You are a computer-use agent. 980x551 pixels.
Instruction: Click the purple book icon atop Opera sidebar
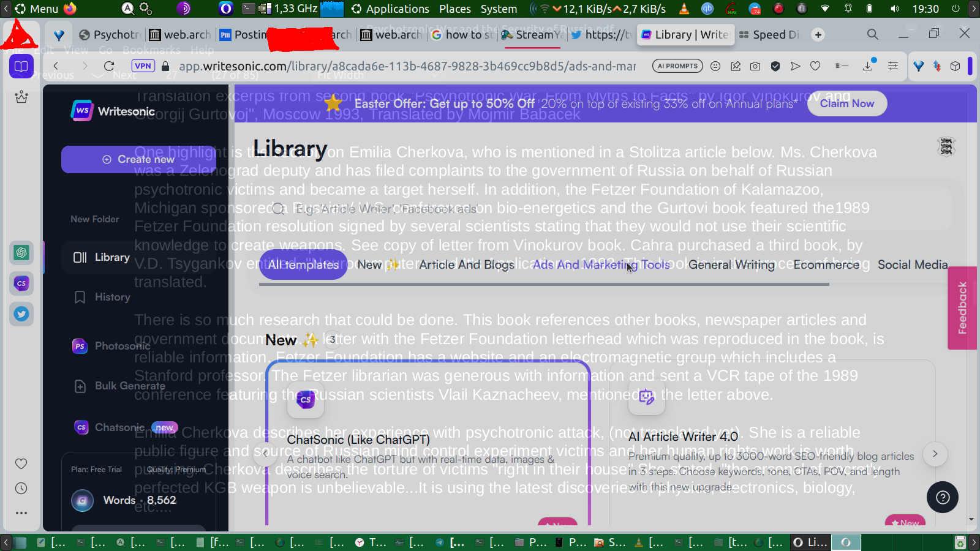[21, 66]
